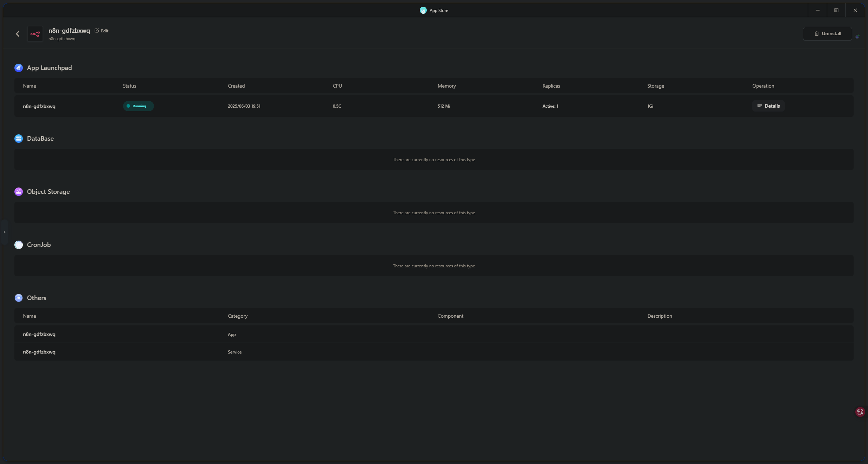Click the Operation column header

pos(763,86)
